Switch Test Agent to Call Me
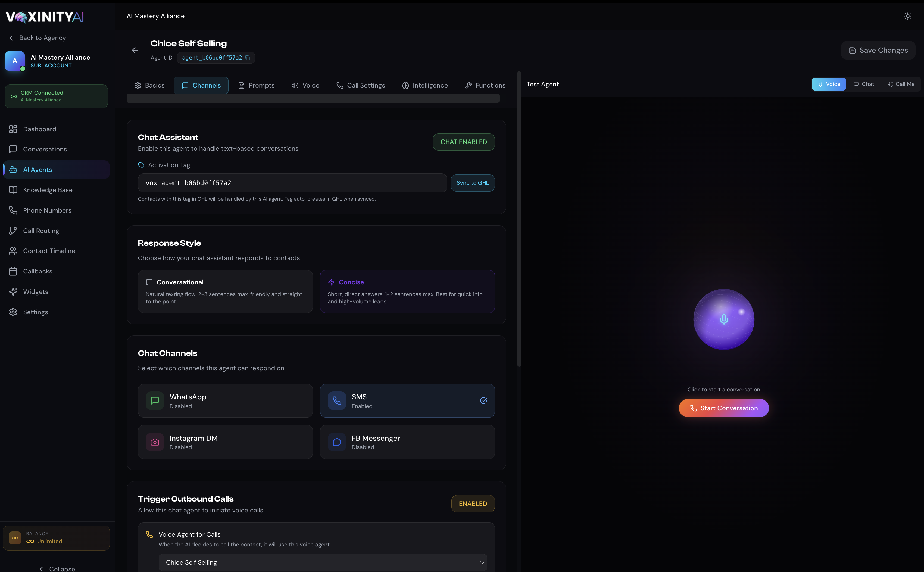This screenshot has height=572, width=924. click(x=901, y=84)
